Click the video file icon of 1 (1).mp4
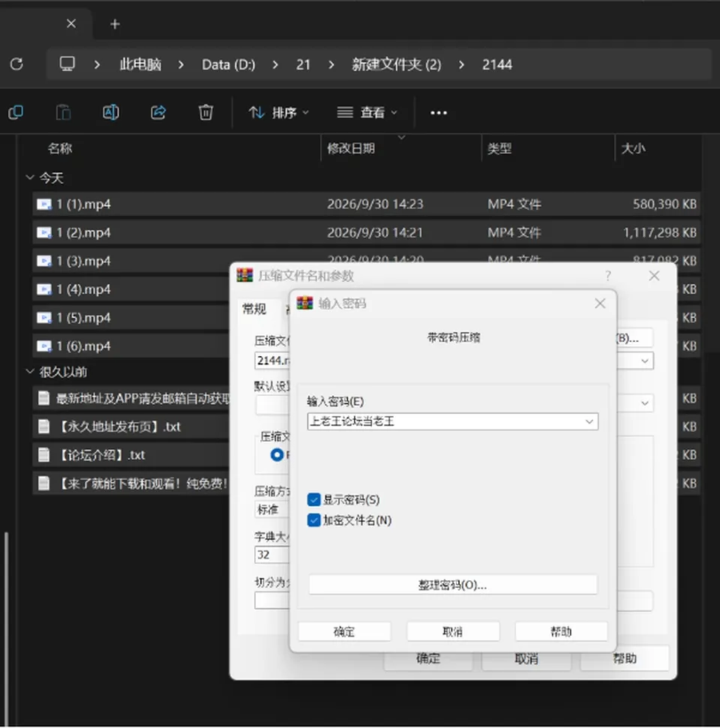720x728 pixels. [44, 204]
